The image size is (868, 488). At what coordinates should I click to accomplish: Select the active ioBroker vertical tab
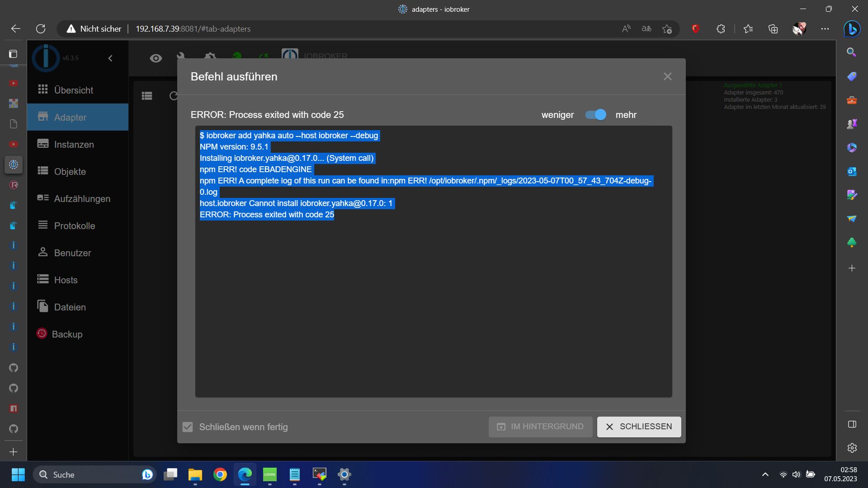tap(14, 164)
